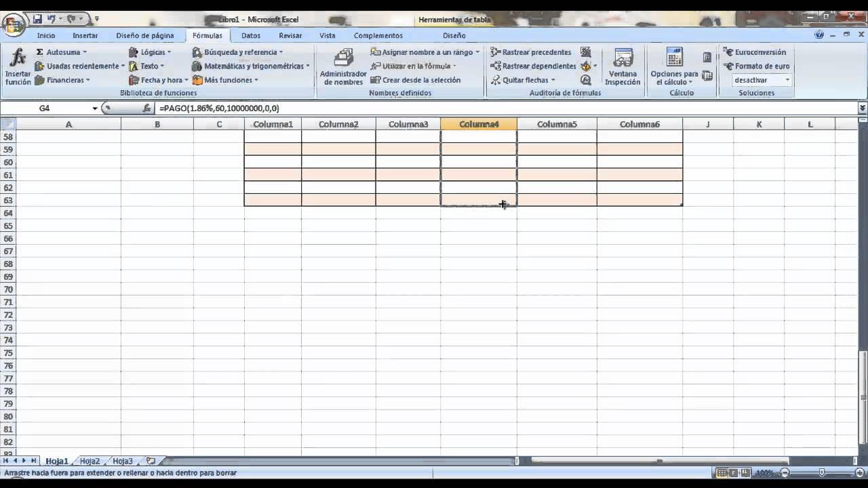
Task: Open Usadas recientemente functions
Action: click(x=79, y=66)
